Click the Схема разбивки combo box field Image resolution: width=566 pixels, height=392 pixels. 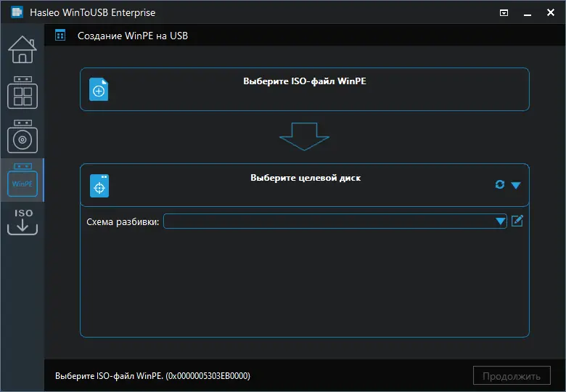pos(330,221)
